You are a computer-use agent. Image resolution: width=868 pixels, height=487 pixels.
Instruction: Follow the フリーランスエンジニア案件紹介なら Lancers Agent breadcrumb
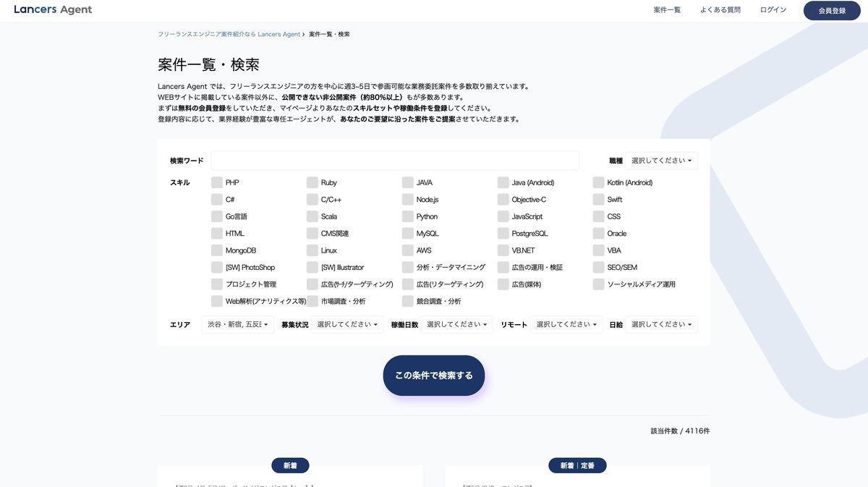tap(229, 34)
